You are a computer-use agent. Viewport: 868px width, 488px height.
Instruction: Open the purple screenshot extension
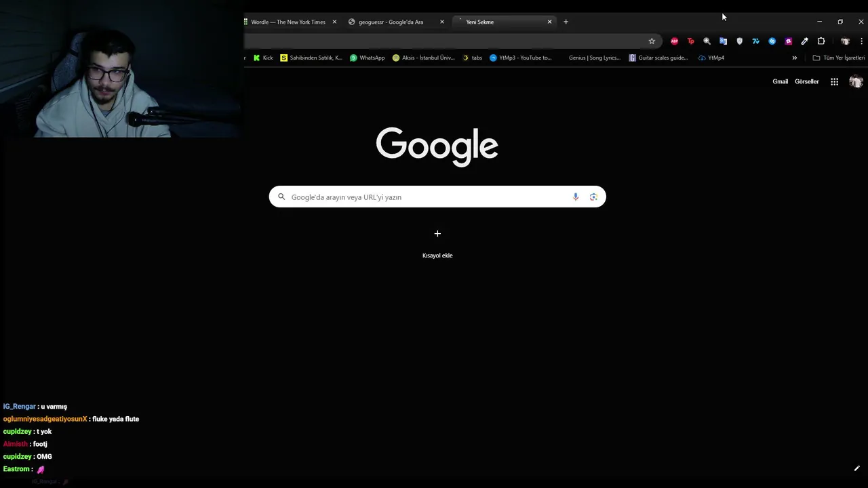pos(788,41)
